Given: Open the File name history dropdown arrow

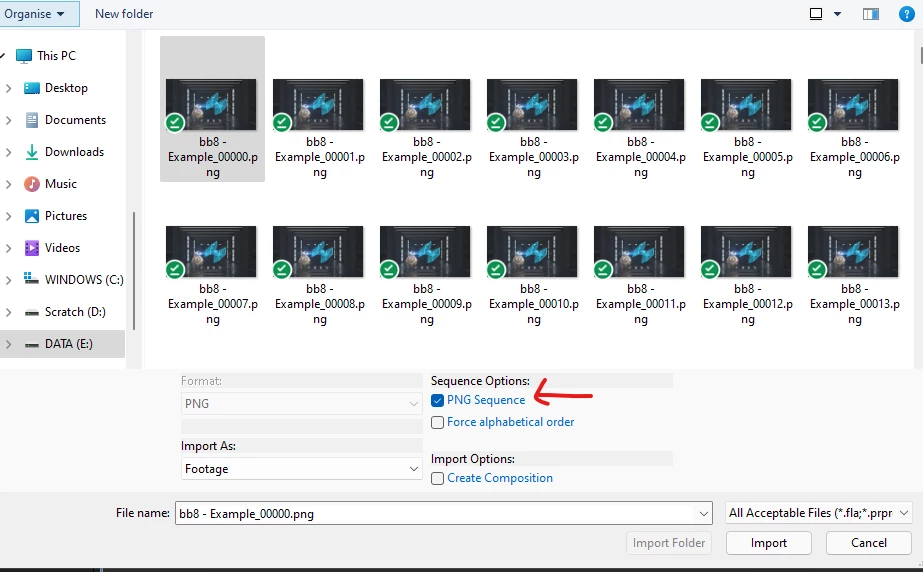Looking at the screenshot, I should [x=703, y=514].
